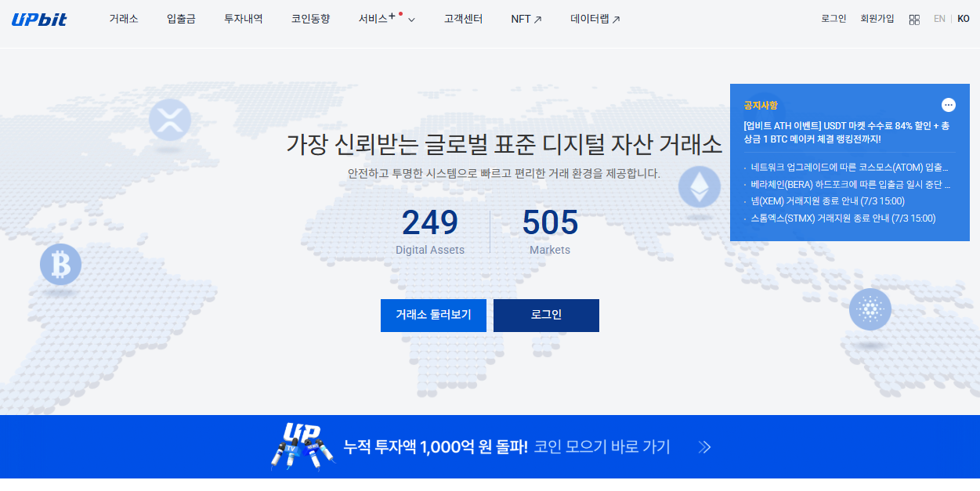The width and height of the screenshot is (980, 491).
Task: Click the 코인 모으기 바로 가기 banner text
Action: 602,447
